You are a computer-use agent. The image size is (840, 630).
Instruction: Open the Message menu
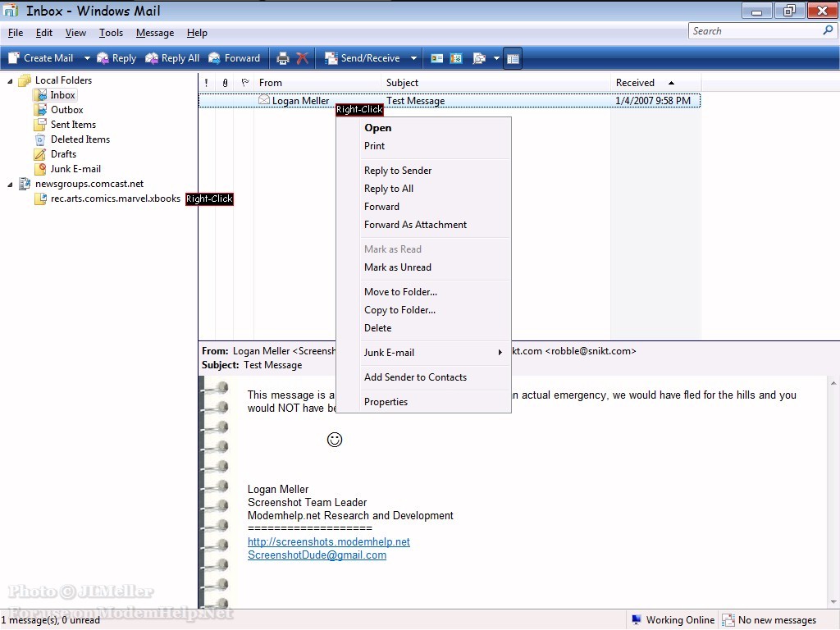[155, 33]
